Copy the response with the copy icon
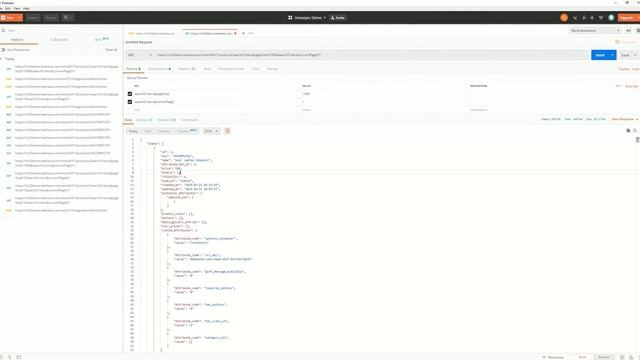This screenshot has width=640, height=360. [x=628, y=131]
